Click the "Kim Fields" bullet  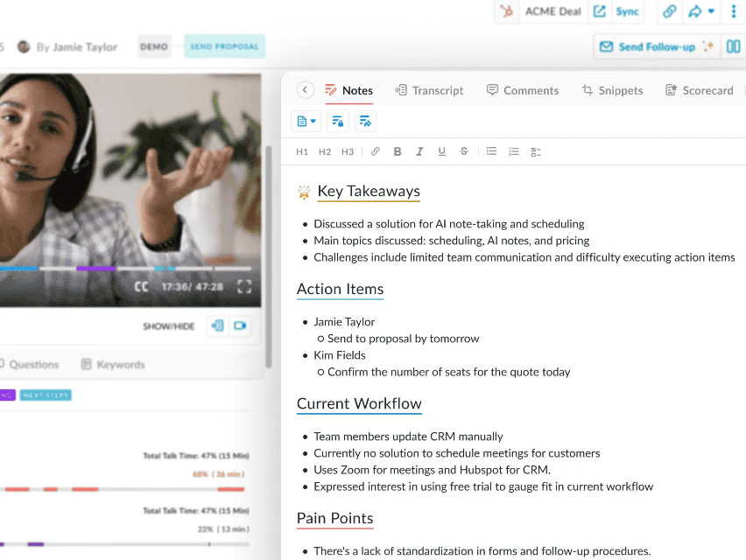[x=340, y=355]
